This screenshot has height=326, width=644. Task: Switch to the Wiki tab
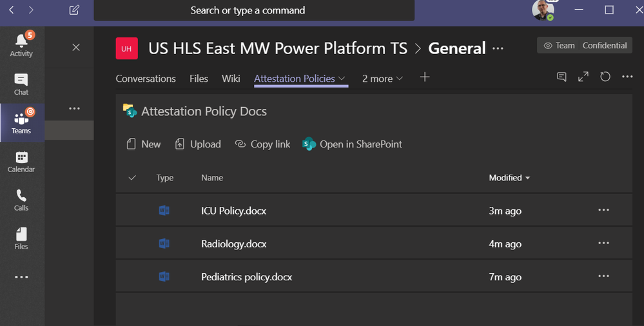[231, 79]
